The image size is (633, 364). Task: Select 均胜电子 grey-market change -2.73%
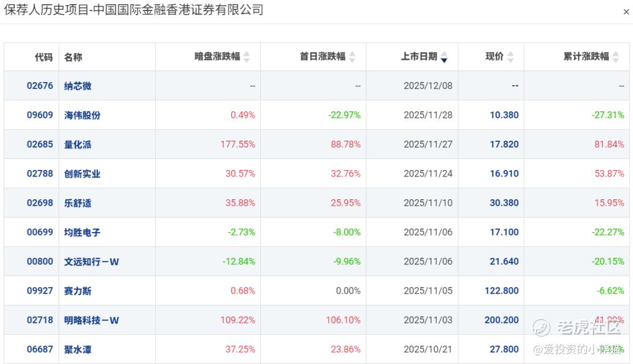pos(241,232)
